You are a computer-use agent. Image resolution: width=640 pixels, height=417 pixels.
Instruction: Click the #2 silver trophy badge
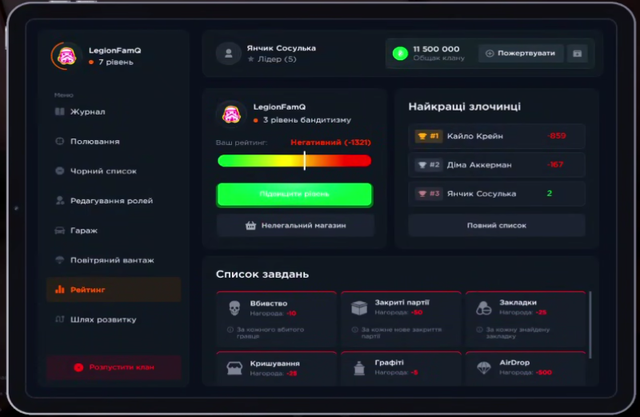[428, 165]
